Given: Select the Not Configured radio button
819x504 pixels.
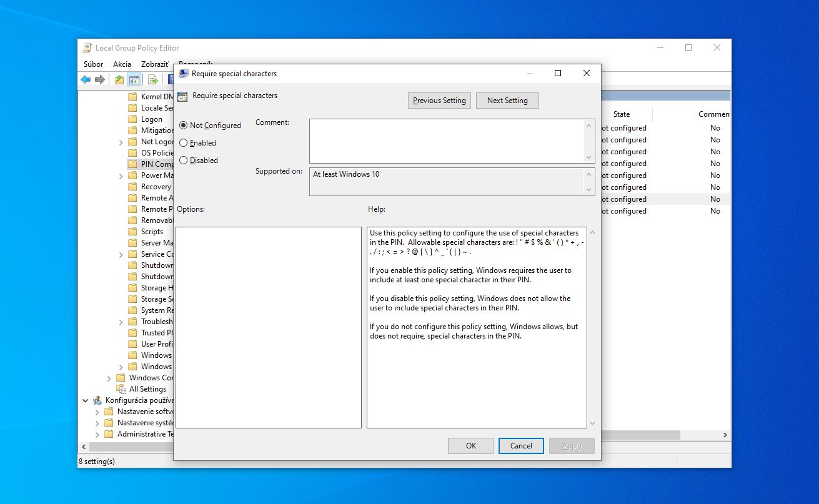Looking at the screenshot, I should pos(183,126).
